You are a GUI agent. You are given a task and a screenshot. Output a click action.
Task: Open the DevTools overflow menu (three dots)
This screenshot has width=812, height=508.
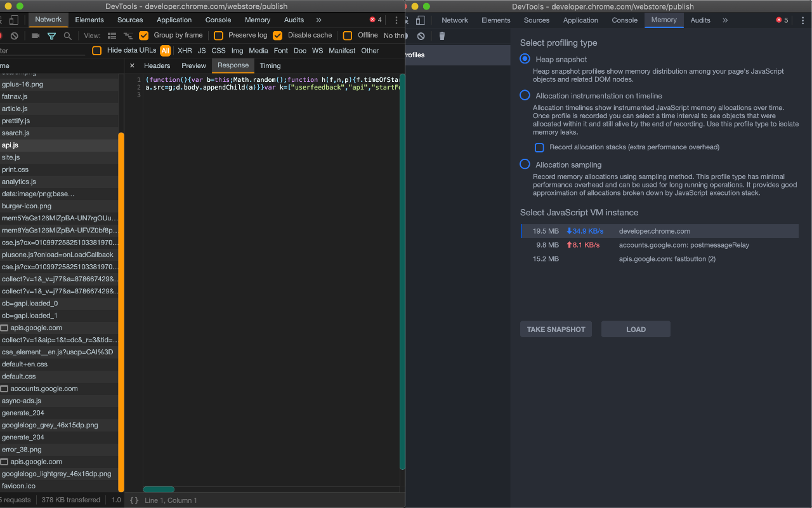[395, 20]
